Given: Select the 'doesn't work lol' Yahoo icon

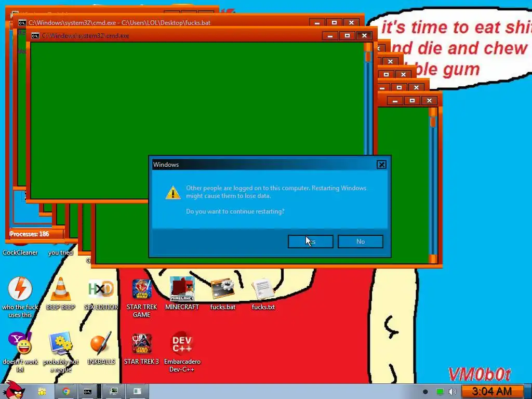Looking at the screenshot, I should pyautogui.click(x=20, y=352).
